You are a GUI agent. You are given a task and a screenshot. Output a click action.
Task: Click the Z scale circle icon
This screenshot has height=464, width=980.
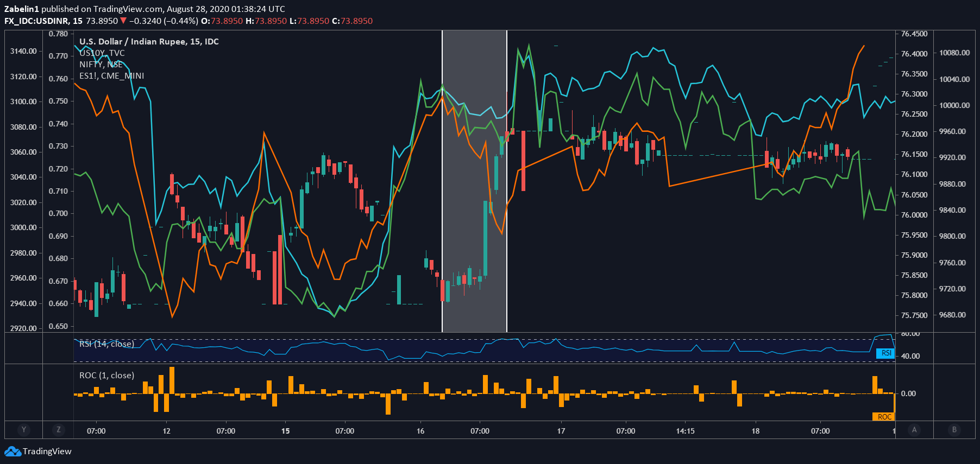59,430
